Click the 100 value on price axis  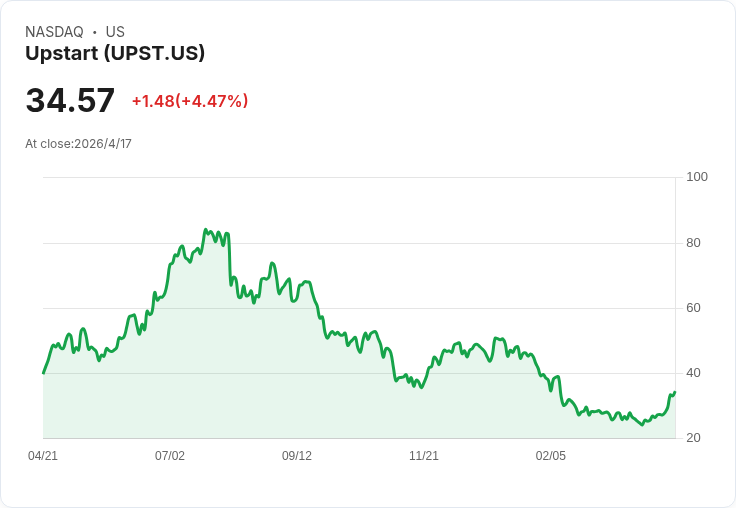pyautogui.click(x=697, y=177)
